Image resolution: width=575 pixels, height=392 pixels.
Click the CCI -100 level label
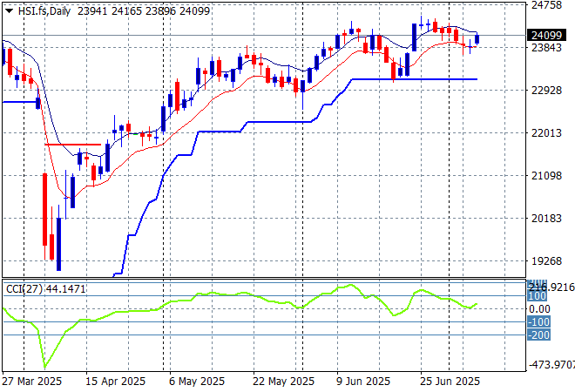538,322
